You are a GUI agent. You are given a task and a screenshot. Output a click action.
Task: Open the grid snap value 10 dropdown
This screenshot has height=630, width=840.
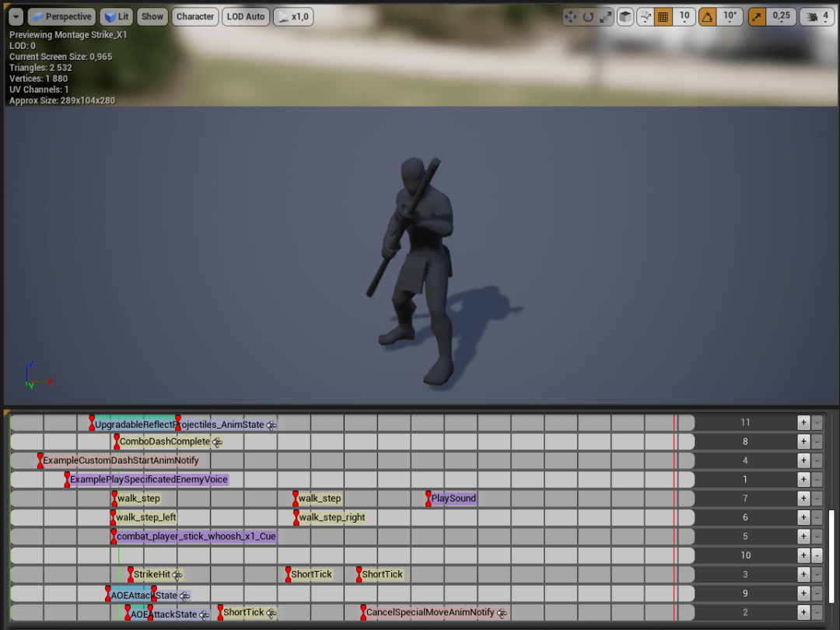click(x=684, y=16)
